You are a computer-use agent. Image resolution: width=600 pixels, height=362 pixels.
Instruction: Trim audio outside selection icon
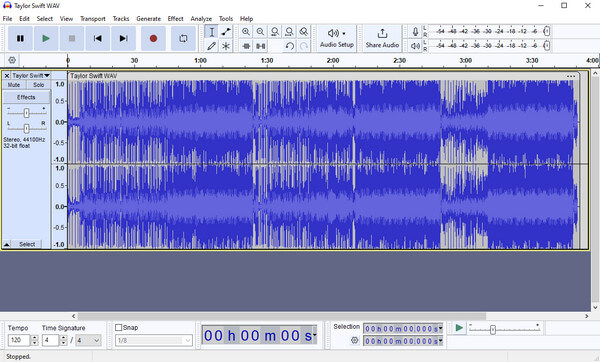click(x=246, y=46)
